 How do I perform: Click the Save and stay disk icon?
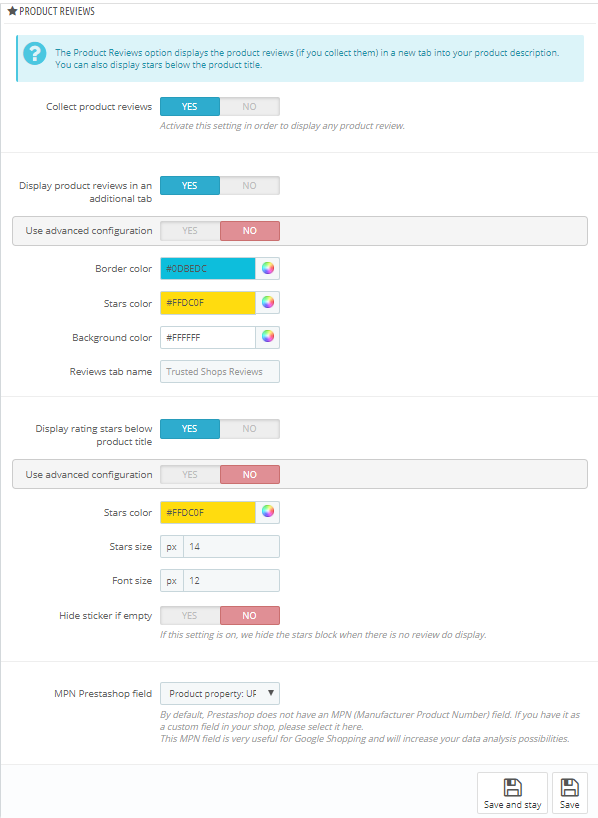click(512, 787)
